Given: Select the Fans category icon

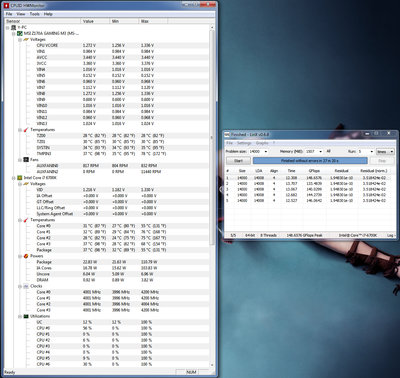Looking at the screenshot, I should point(26,160).
